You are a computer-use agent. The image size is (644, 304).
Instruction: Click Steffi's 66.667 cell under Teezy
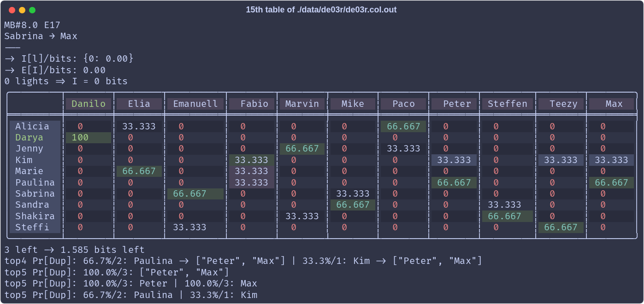(x=561, y=228)
